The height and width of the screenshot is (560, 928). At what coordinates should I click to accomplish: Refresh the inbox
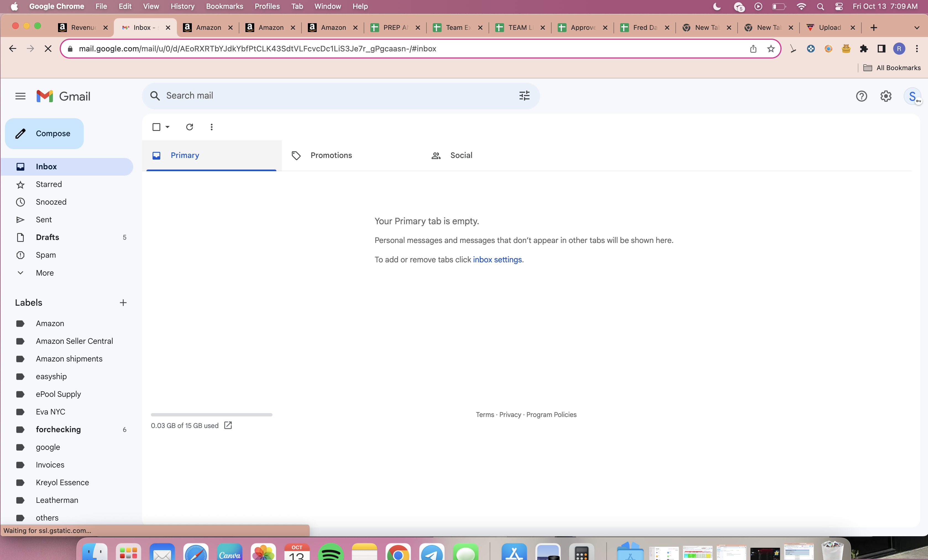pos(190,127)
